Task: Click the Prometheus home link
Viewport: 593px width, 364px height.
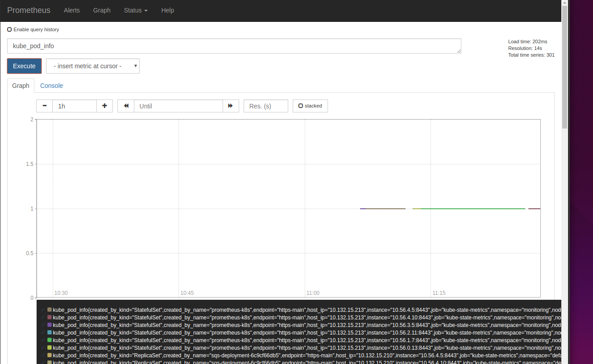Action: tap(29, 10)
